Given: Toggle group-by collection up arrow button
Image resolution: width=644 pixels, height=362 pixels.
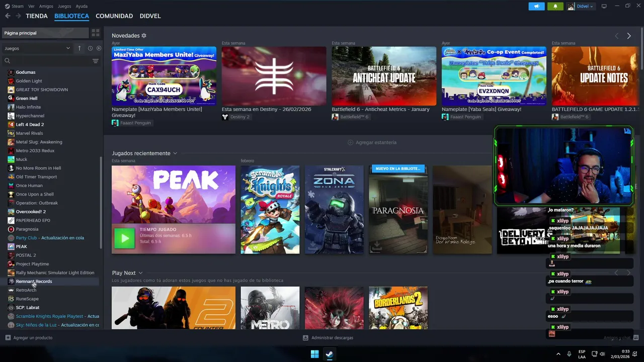Looking at the screenshot, I should coord(79,48).
